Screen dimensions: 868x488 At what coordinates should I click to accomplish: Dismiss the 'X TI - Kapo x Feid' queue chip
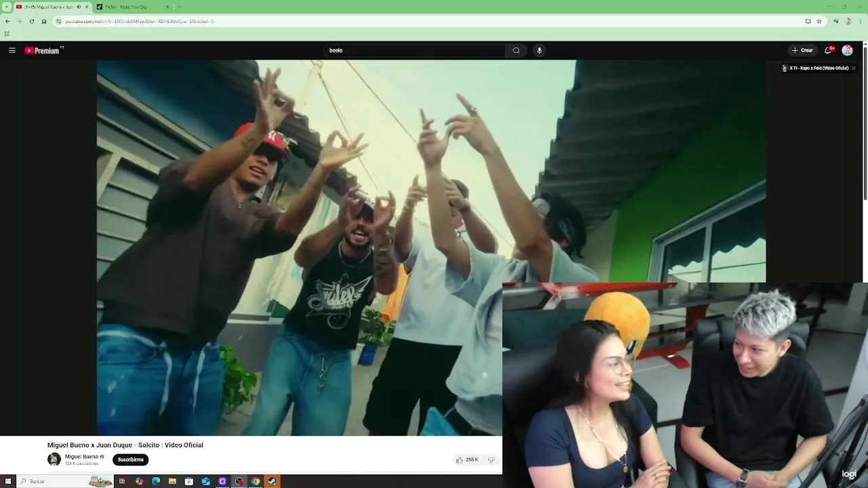coord(854,68)
